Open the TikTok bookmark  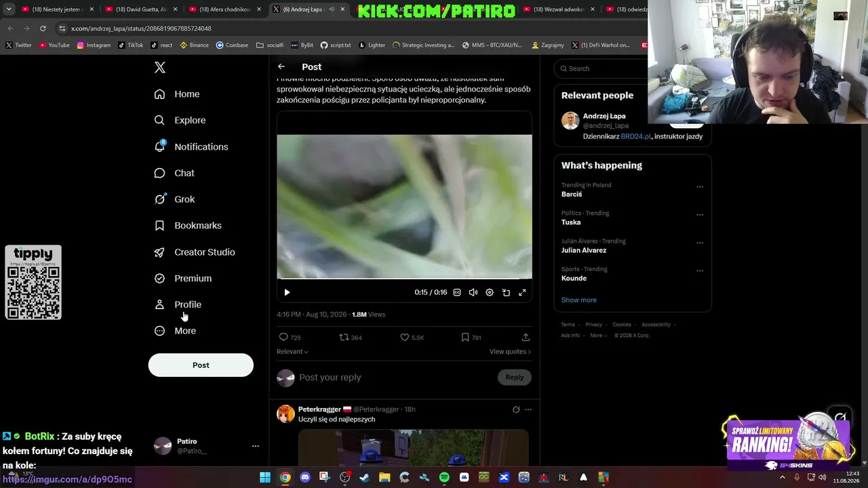pyautogui.click(x=131, y=45)
